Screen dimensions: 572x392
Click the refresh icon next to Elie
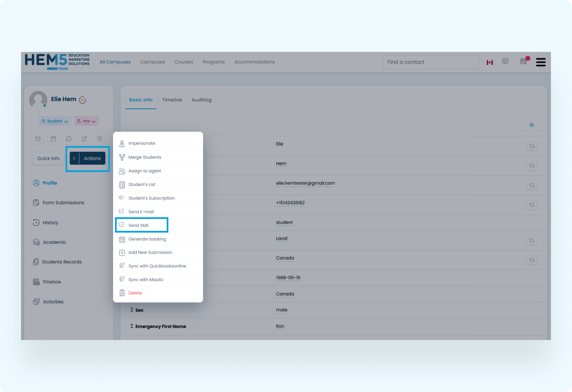point(532,146)
